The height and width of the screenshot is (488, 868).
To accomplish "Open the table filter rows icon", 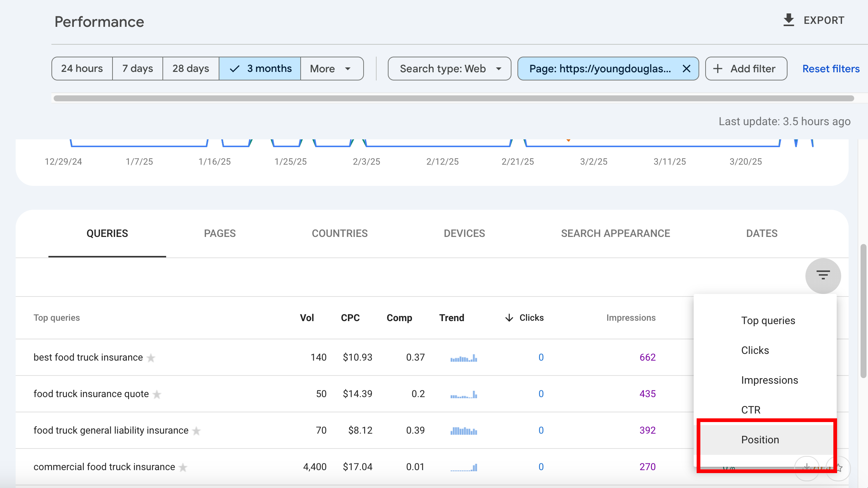I will (823, 276).
